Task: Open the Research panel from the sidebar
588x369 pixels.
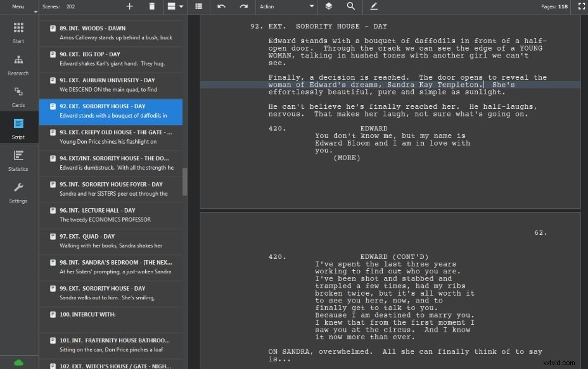Action: 18,63
